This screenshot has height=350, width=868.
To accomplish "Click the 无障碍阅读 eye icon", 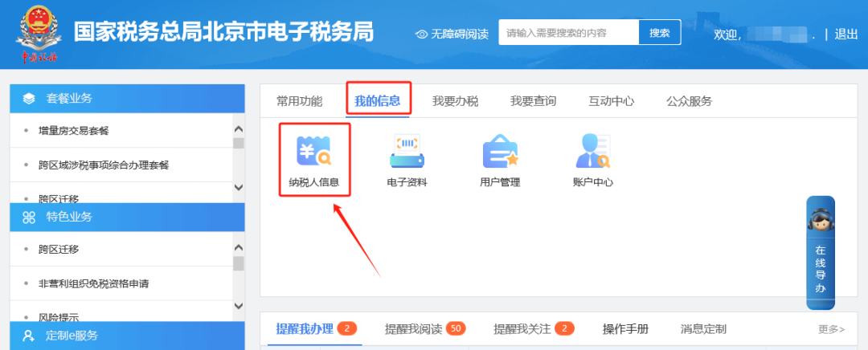I will point(421,35).
